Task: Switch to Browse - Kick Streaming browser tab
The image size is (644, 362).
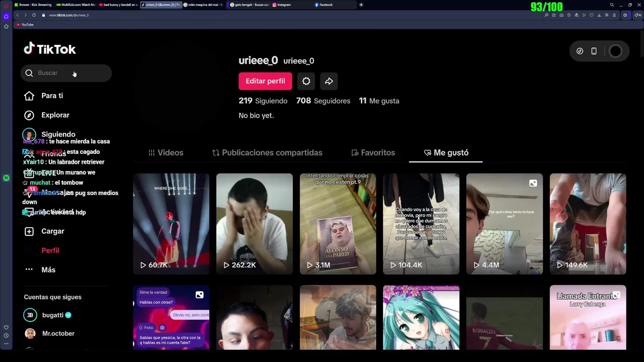Action: click(x=33, y=5)
